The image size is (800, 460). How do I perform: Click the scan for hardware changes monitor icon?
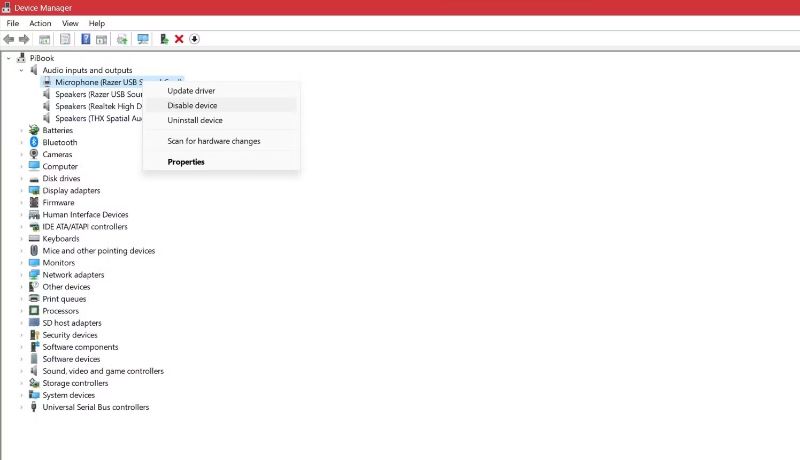click(143, 39)
